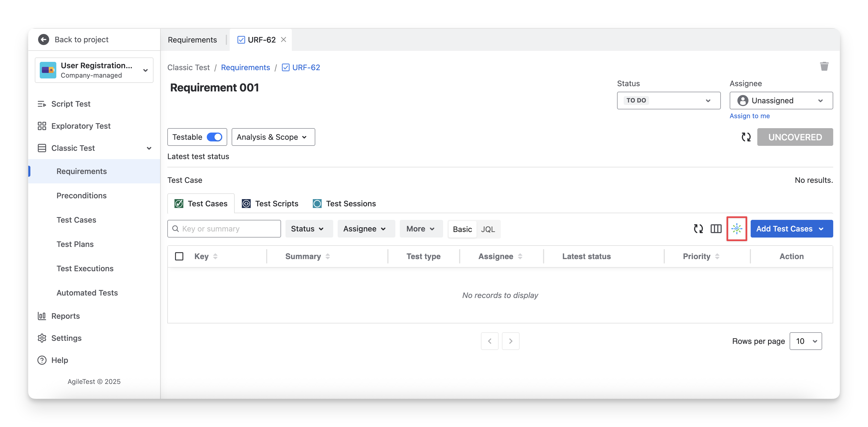868x427 pixels.
Task: Click the Assign to me link
Action: click(749, 116)
